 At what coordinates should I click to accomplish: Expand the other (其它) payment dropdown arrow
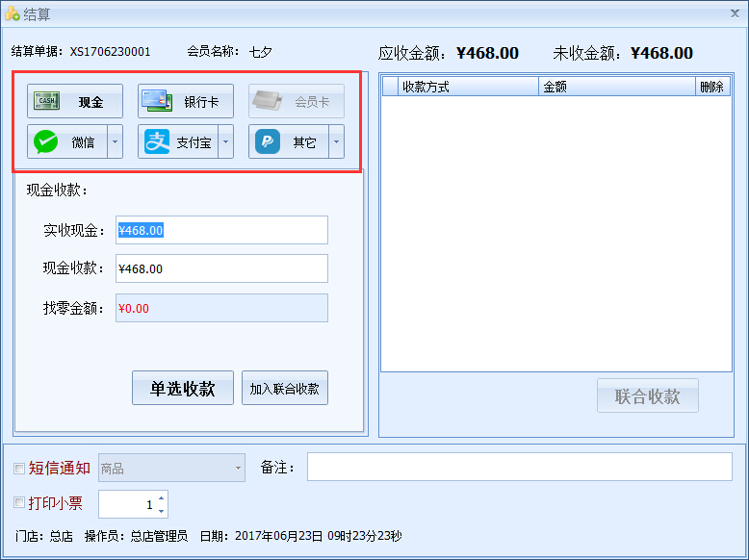pyautogui.click(x=336, y=142)
